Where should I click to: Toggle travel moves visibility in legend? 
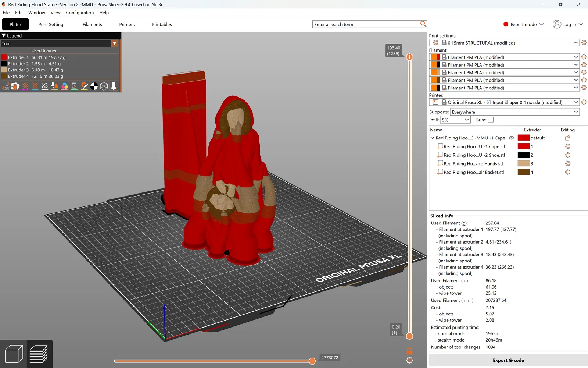click(6, 86)
